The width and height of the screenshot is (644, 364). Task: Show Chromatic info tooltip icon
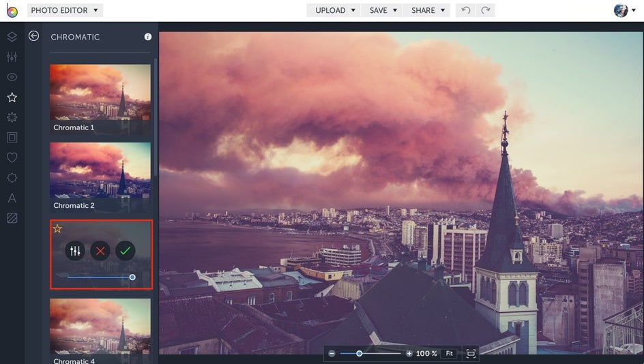pos(148,37)
